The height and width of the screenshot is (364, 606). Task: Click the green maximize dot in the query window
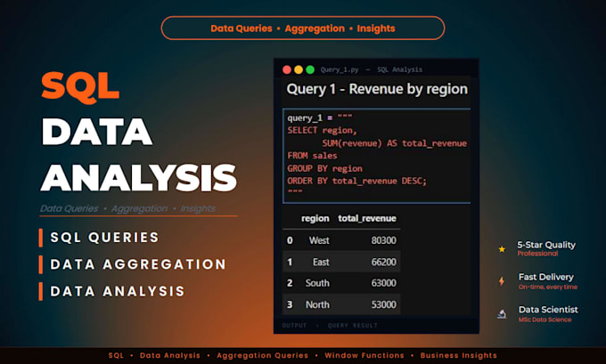point(310,69)
